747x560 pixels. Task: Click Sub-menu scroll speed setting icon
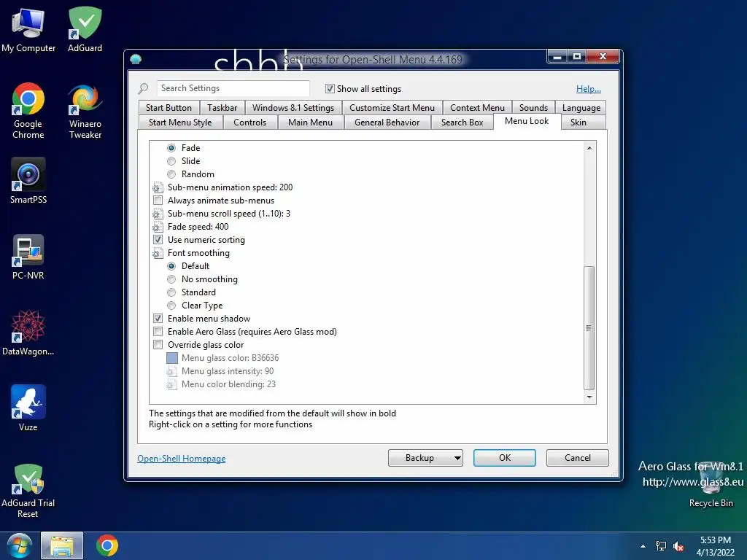tap(158, 214)
